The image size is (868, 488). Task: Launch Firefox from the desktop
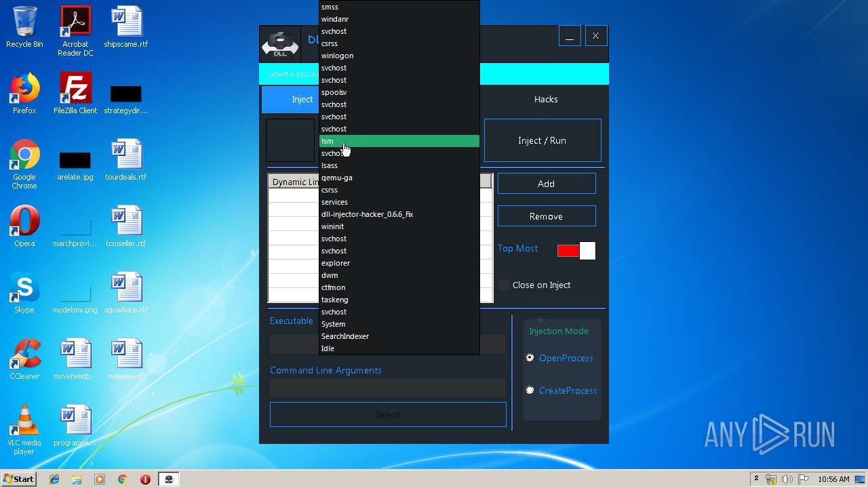(x=24, y=94)
